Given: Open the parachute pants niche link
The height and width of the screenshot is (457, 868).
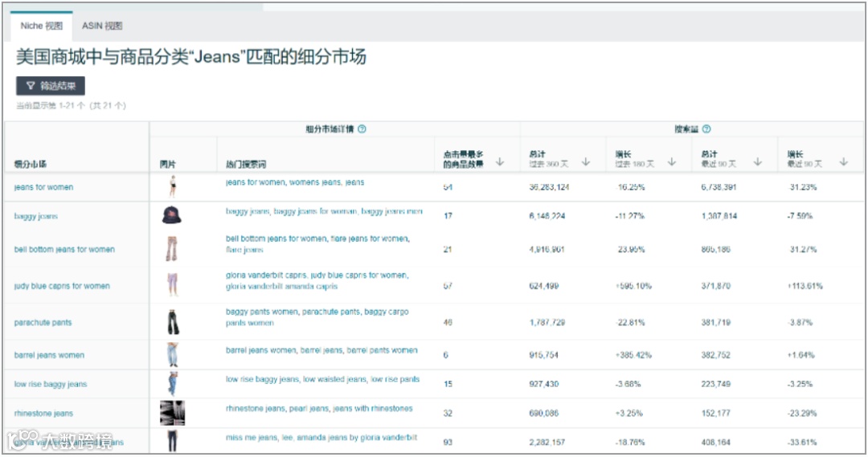Looking at the screenshot, I should tap(43, 323).
